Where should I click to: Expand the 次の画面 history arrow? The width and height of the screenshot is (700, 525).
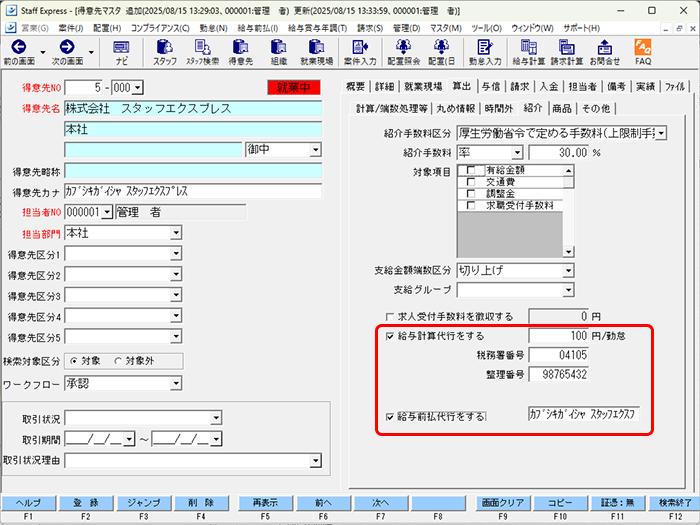click(91, 52)
